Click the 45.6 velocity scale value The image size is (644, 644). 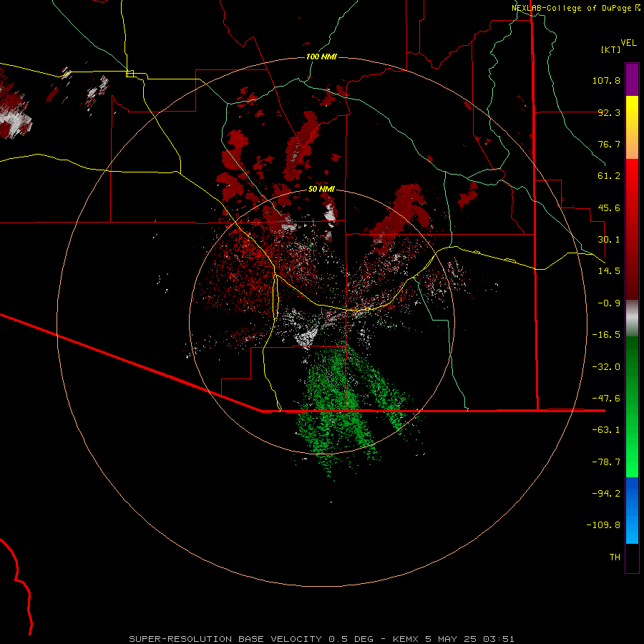tap(609, 208)
